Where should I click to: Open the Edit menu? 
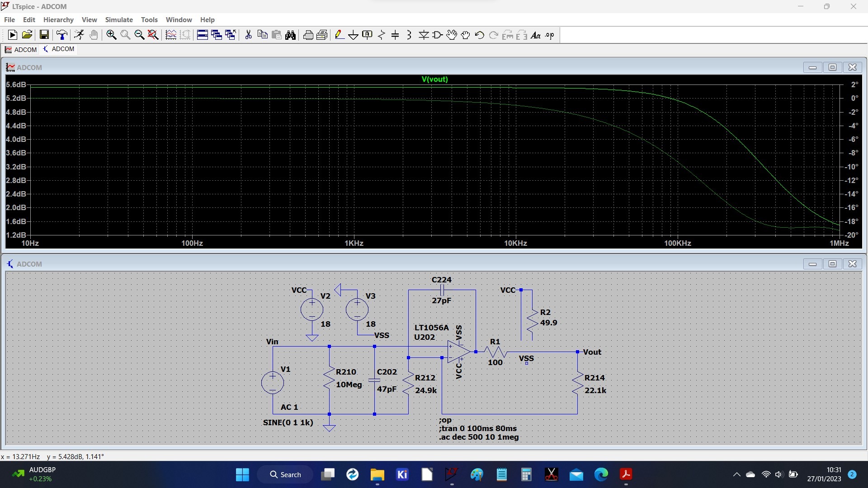[29, 19]
